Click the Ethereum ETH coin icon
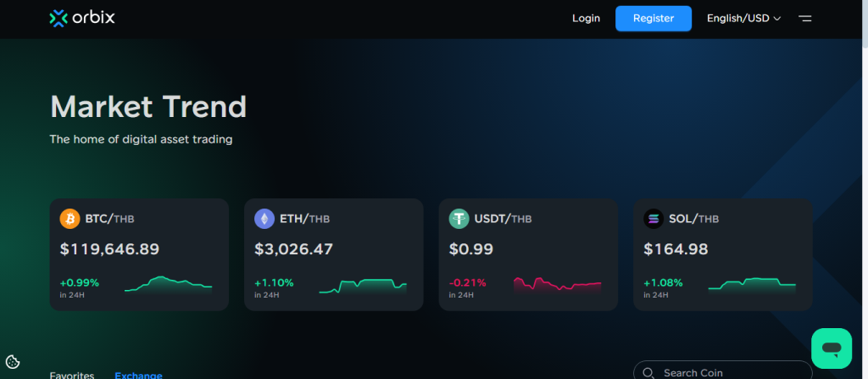 (x=264, y=219)
